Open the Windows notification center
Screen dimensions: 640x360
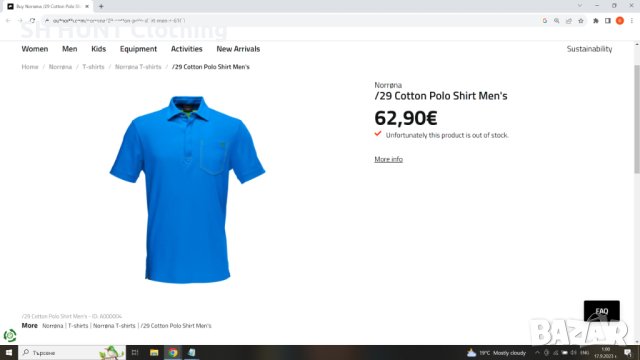628,353
